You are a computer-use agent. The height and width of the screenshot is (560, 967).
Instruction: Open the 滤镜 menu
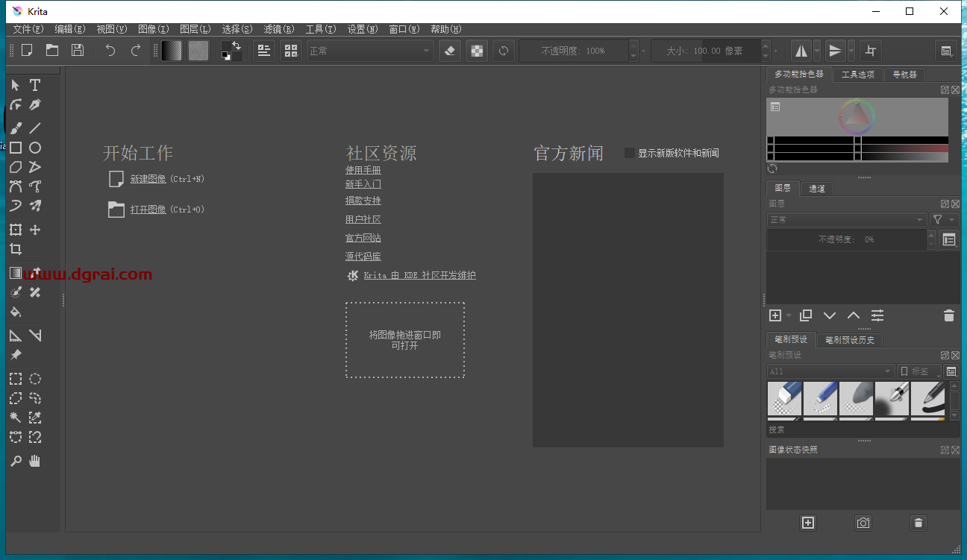[x=278, y=29]
